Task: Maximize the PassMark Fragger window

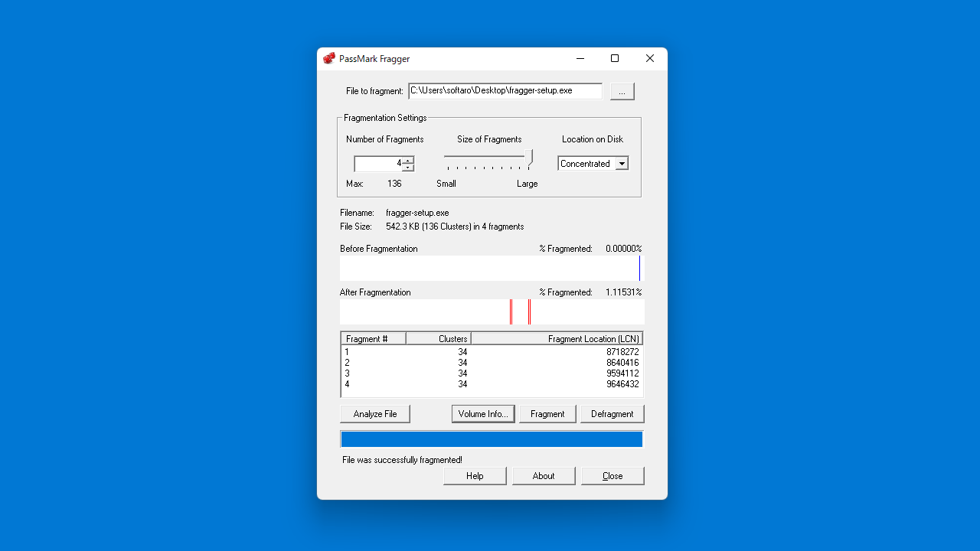Action: [x=615, y=58]
